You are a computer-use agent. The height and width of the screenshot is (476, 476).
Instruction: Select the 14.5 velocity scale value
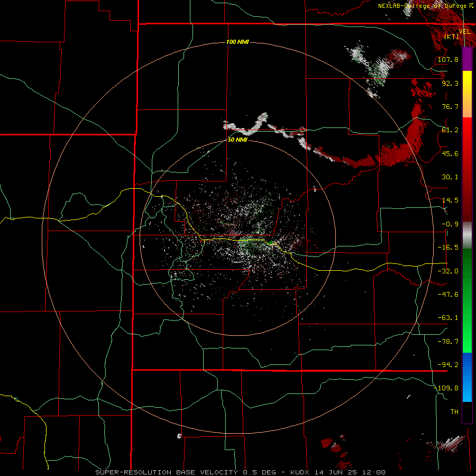pyautogui.click(x=450, y=200)
